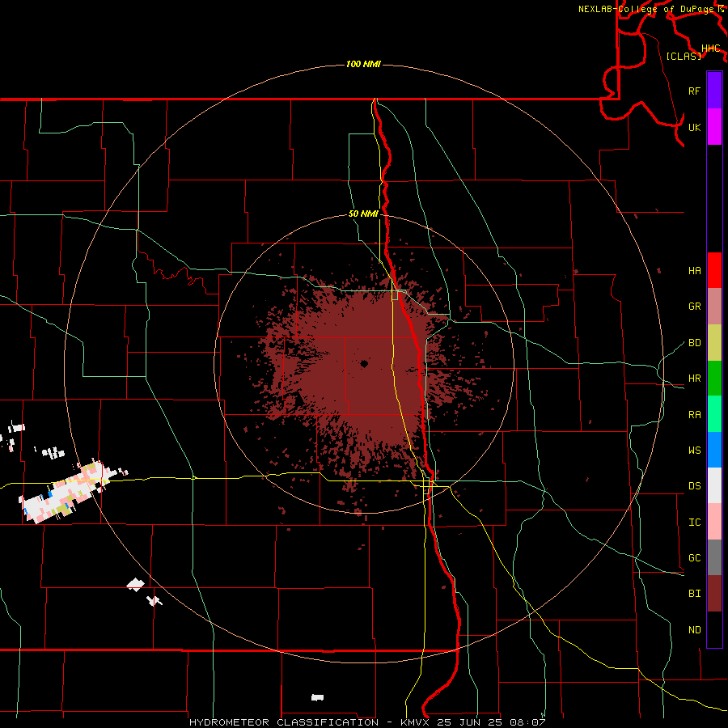Select the WS wet snow blue swatch

tap(714, 450)
